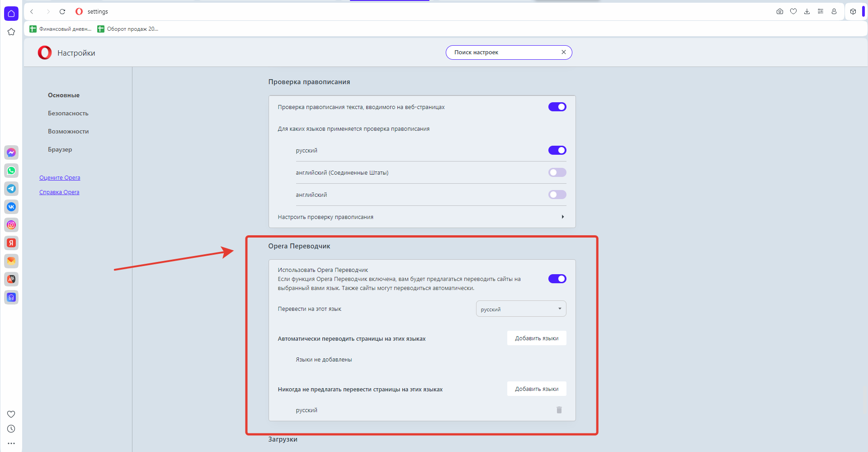The height and width of the screenshot is (452, 868).
Task: Open the purple music player icon in sidebar
Action: coord(11,297)
